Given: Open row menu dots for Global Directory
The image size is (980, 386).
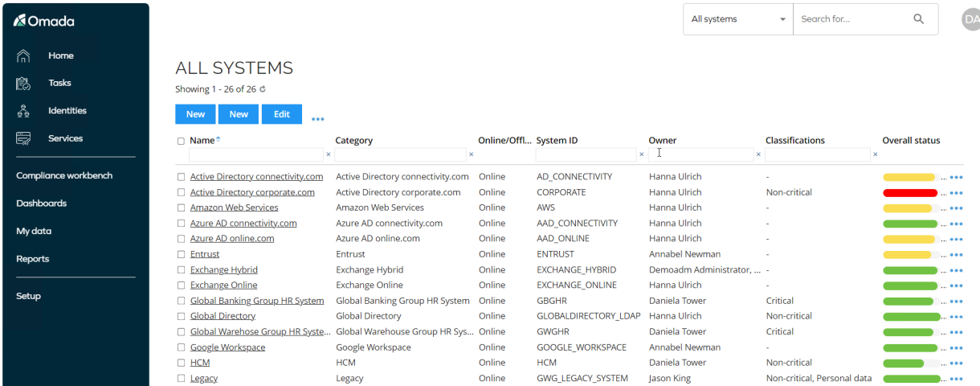Looking at the screenshot, I should (956, 317).
